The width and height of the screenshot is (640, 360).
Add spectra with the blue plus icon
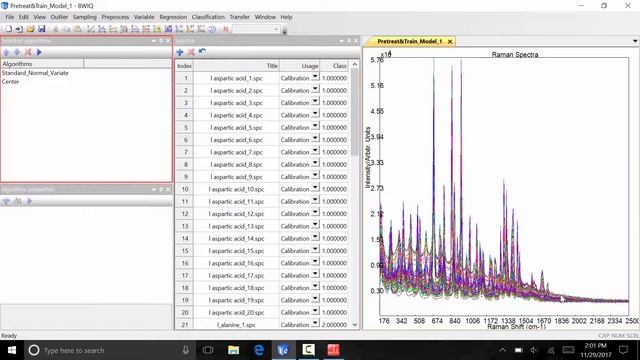click(180, 52)
